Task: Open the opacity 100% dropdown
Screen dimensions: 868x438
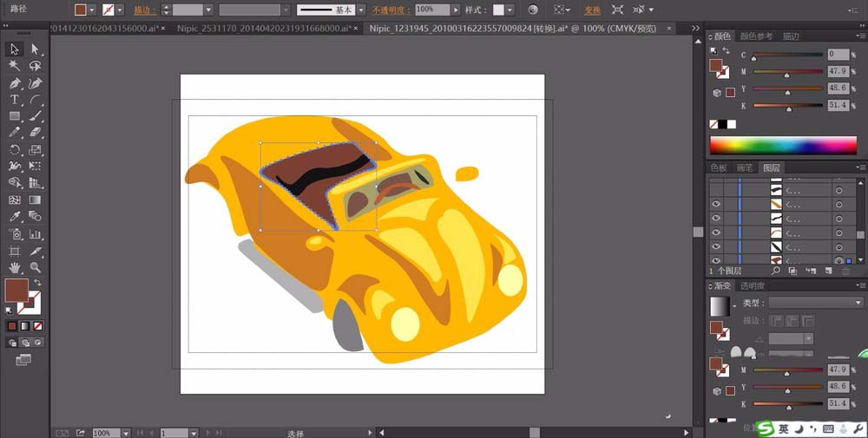Action: coord(457,10)
